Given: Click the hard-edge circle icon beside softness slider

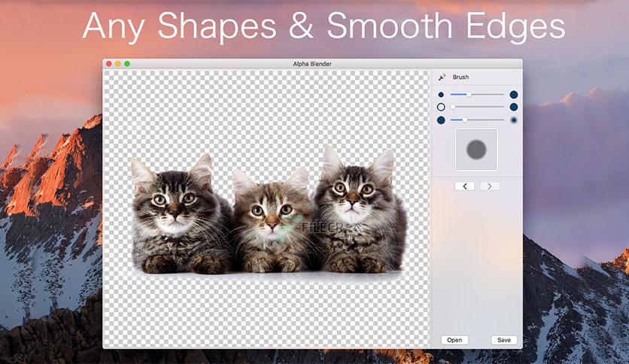Looking at the screenshot, I should [441, 120].
